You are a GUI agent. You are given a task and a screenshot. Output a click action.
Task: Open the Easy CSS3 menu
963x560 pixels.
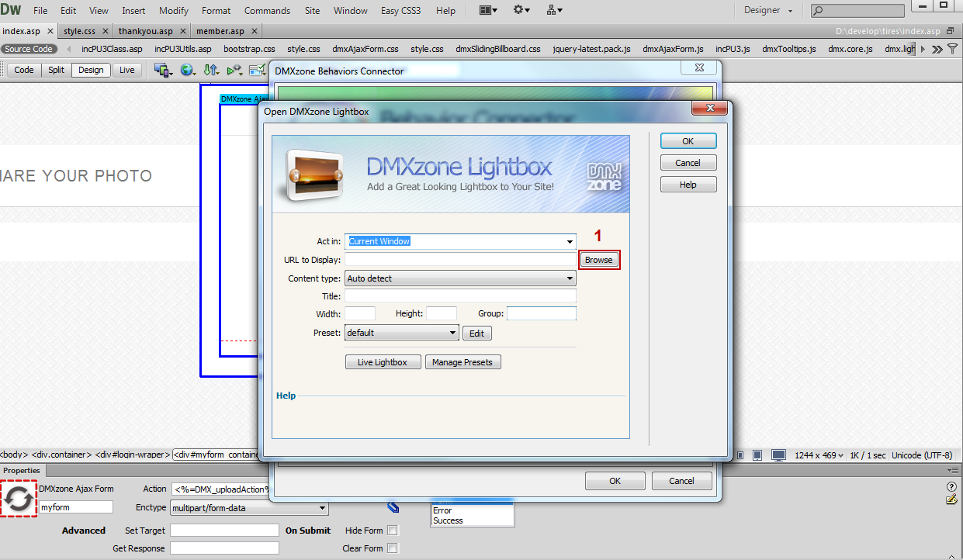(401, 11)
